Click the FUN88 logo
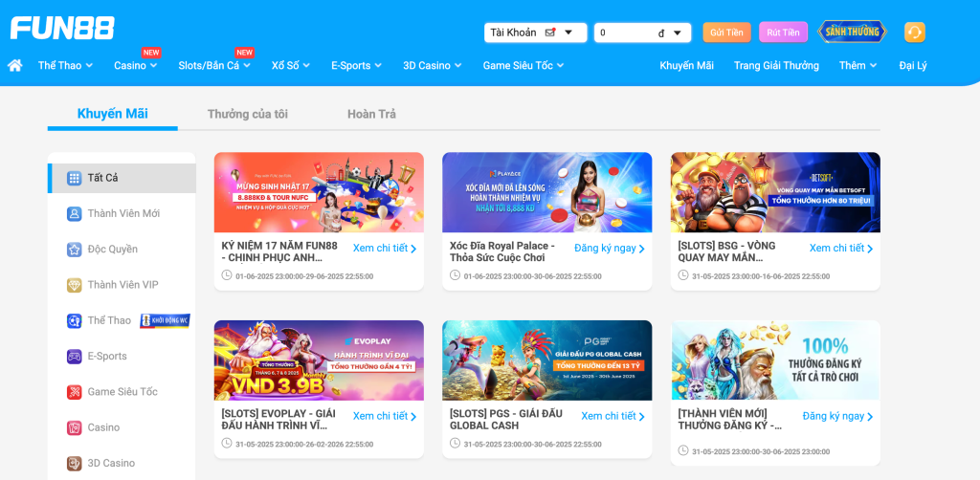The width and height of the screenshot is (980, 480). tap(62, 29)
